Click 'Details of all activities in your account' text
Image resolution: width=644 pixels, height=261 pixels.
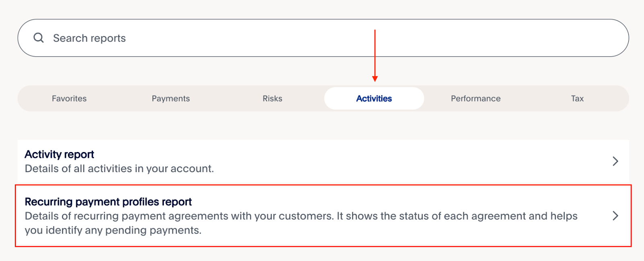coord(119,169)
